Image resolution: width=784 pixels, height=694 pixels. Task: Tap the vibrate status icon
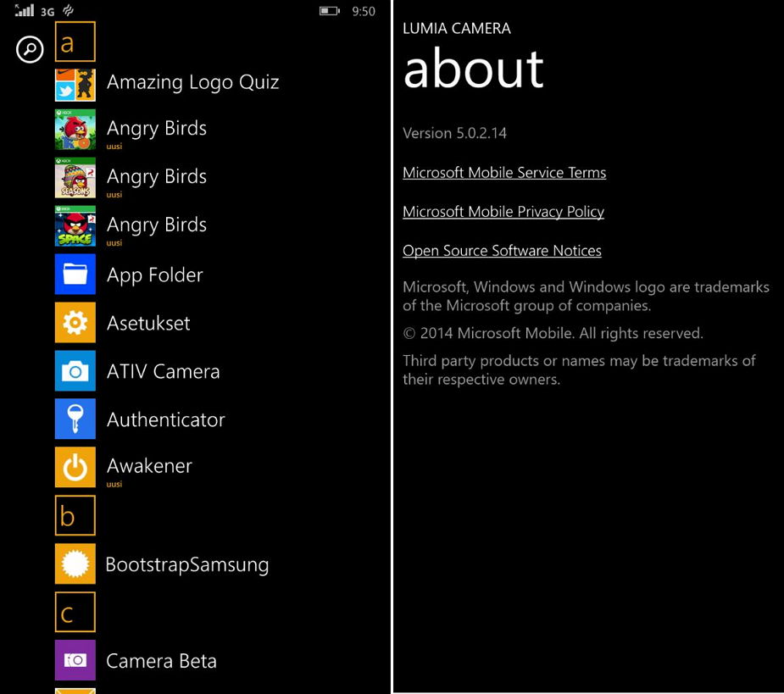(68, 10)
